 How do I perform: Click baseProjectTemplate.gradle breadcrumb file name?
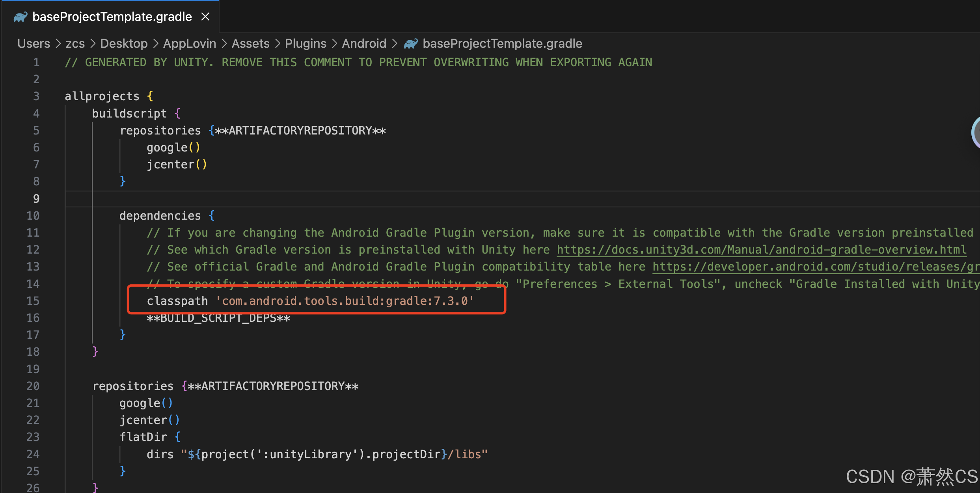(502, 43)
